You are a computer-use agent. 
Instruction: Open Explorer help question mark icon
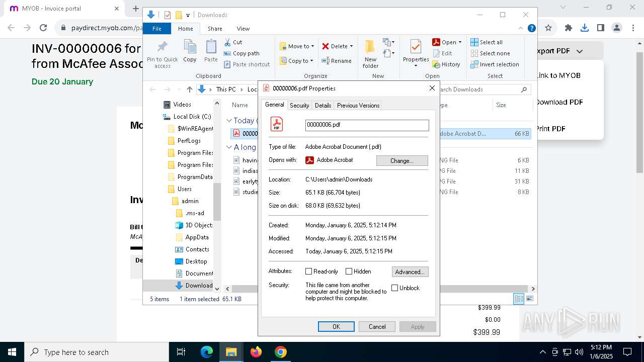pyautogui.click(x=532, y=29)
